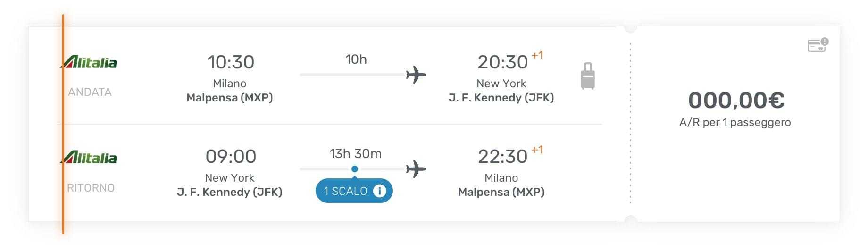Image resolution: width=868 pixels, height=252 pixels.
Task: Click the Alitalia logo for the Ritorno flight
Action: [89, 157]
